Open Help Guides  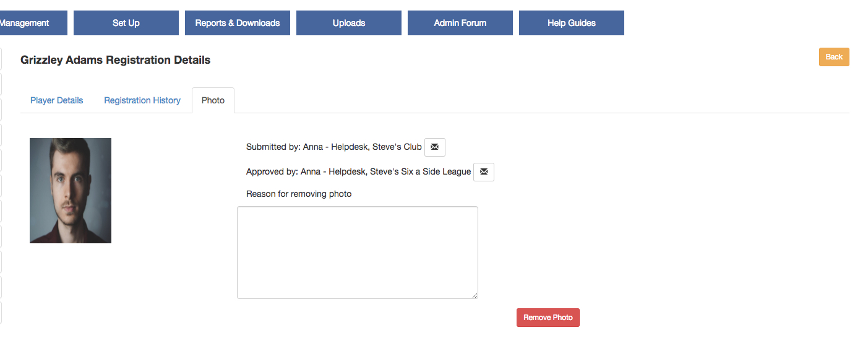572,23
